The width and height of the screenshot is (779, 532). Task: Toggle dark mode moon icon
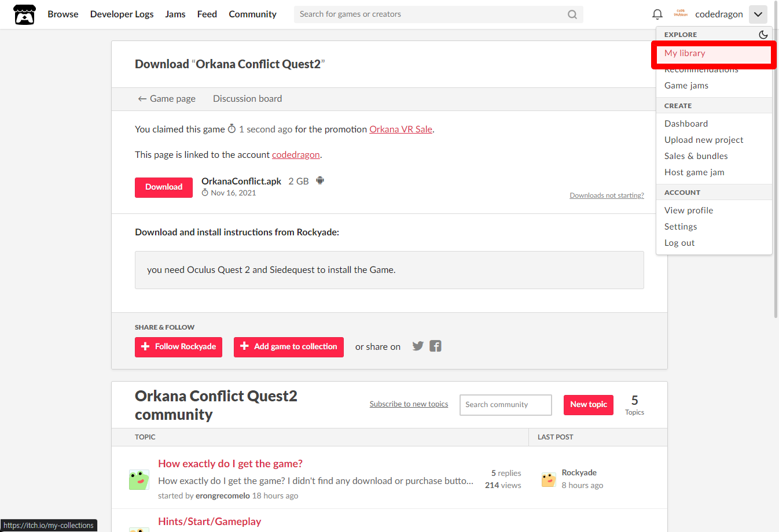tap(763, 35)
